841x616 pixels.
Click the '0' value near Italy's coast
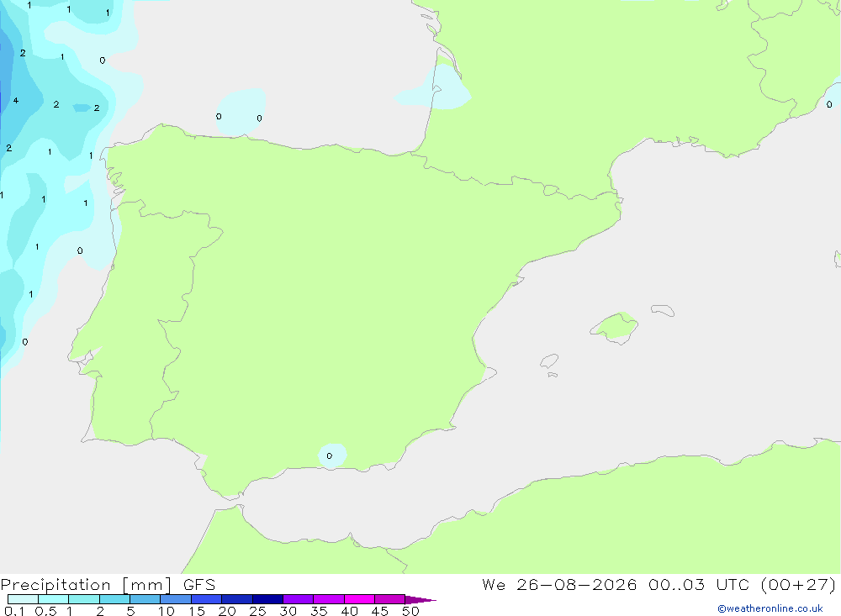(829, 104)
